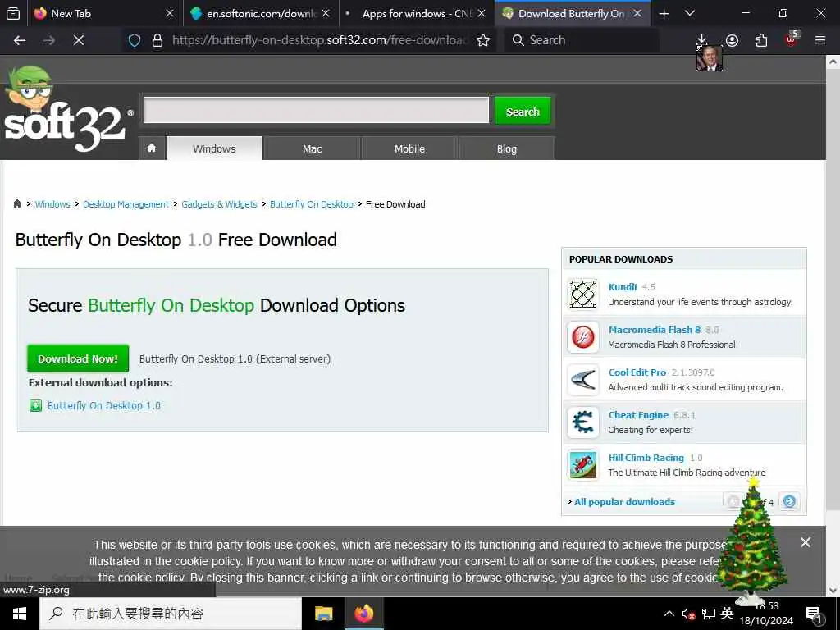Click the Cheat Engine icon
This screenshot has height=630, width=840.
click(583, 422)
